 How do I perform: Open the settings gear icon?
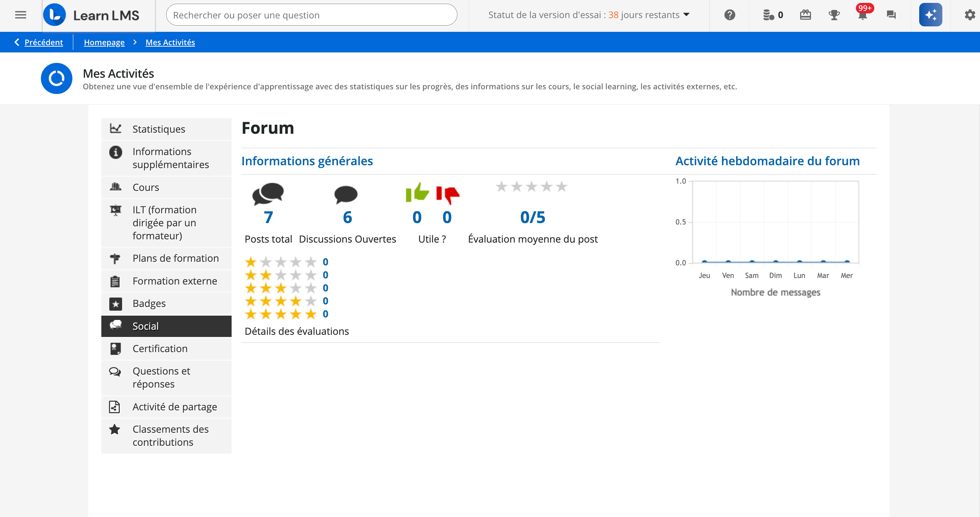[x=970, y=15]
